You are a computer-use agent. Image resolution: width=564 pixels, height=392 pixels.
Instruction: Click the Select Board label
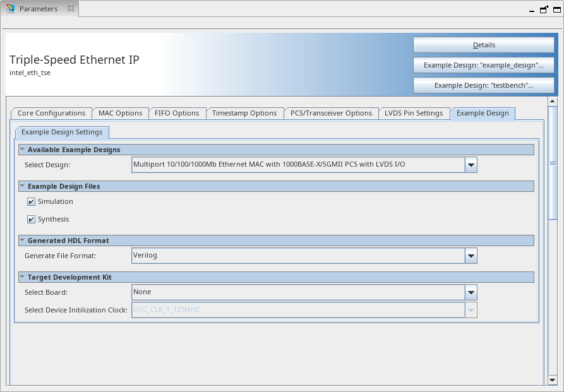click(46, 292)
